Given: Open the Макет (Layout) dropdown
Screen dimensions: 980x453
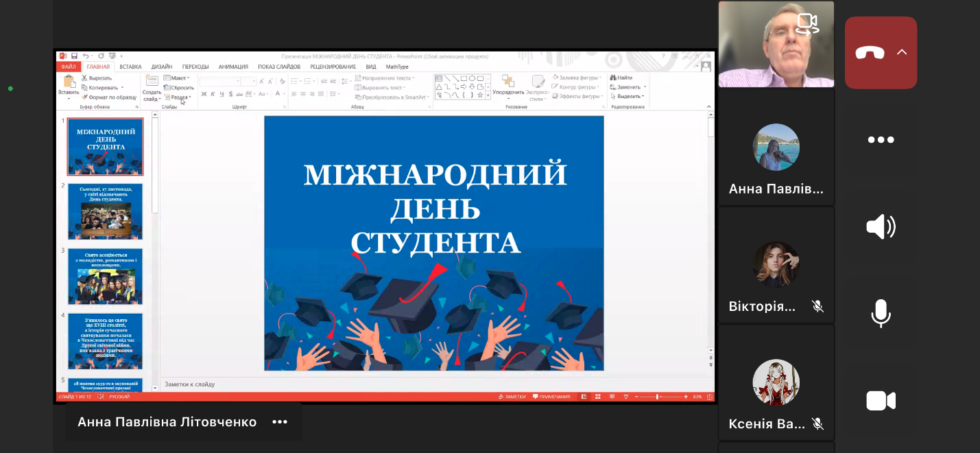Looking at the screenshot, I should [177, 78].
